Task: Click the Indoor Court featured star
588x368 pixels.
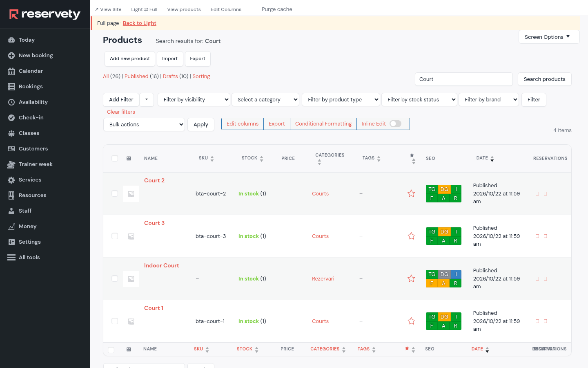Action: pyautogui.click(x=411, y=278)
